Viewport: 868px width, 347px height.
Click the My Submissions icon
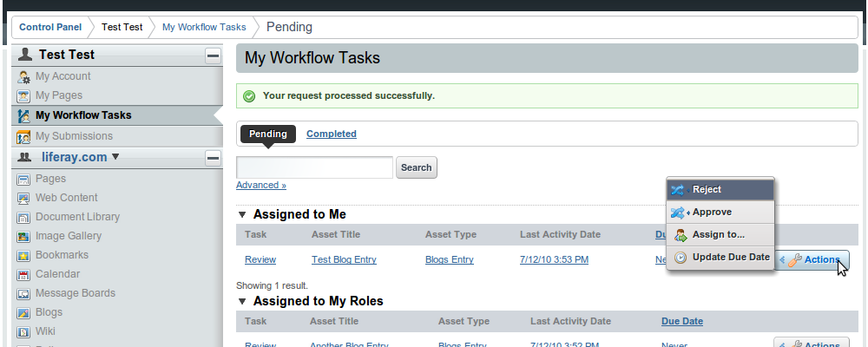coord(24,136)
